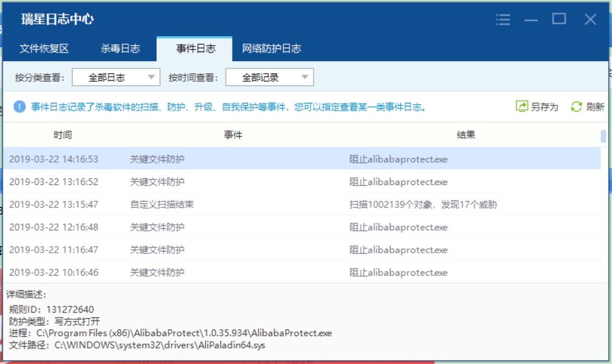Viewport: 612px width, 364px height.
Task: Select the 2019-03-22 14:16:53 log row
Action: (301, 158)
